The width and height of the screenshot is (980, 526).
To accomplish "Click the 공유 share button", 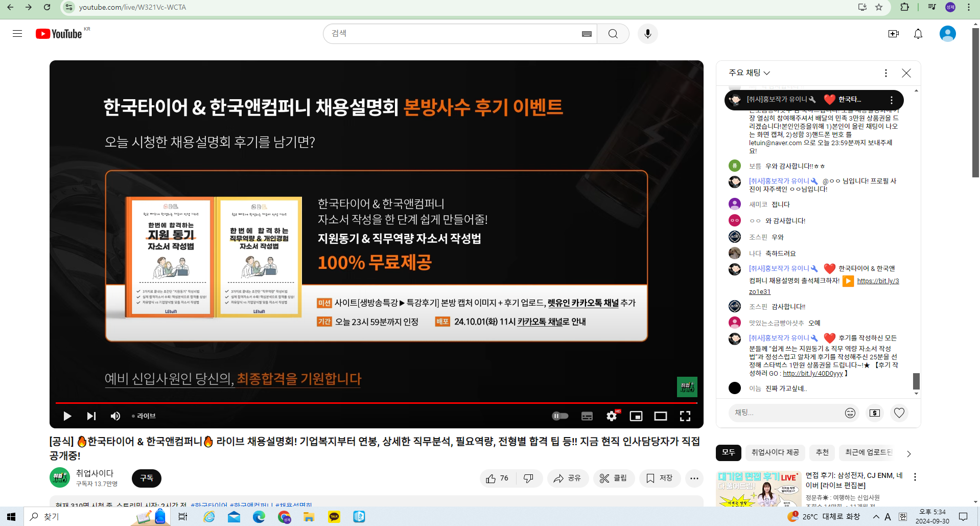I will [568, 478].
